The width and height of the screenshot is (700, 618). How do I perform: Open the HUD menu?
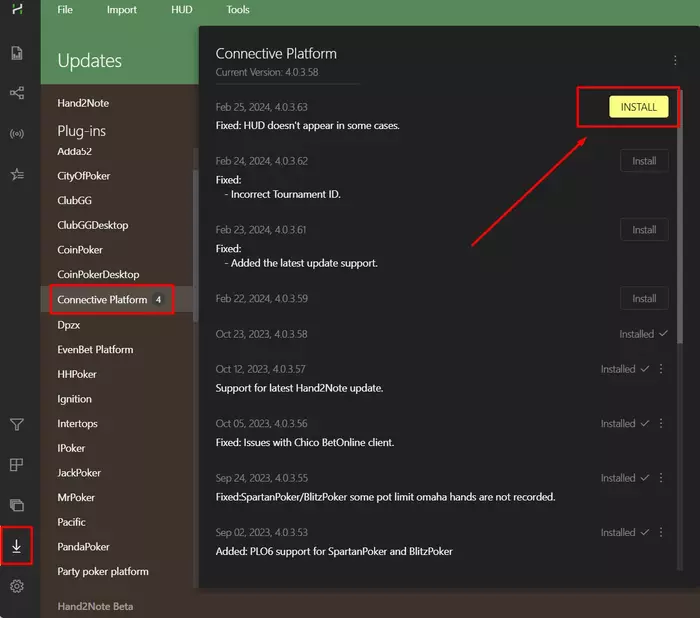point(182,9)
